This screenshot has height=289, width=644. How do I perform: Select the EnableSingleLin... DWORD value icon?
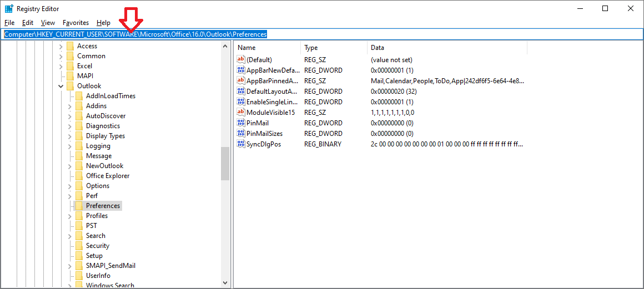(241, 102)
